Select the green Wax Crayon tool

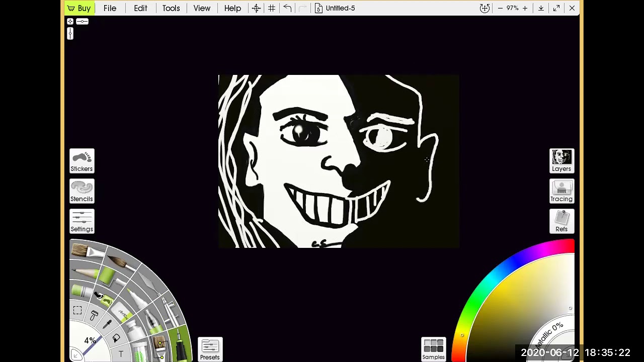pos(81,291)
